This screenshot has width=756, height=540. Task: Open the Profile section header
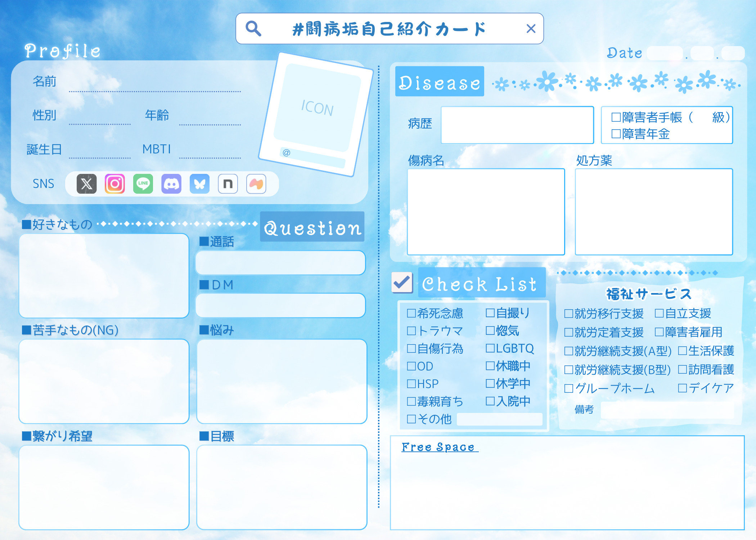point(62,50)
